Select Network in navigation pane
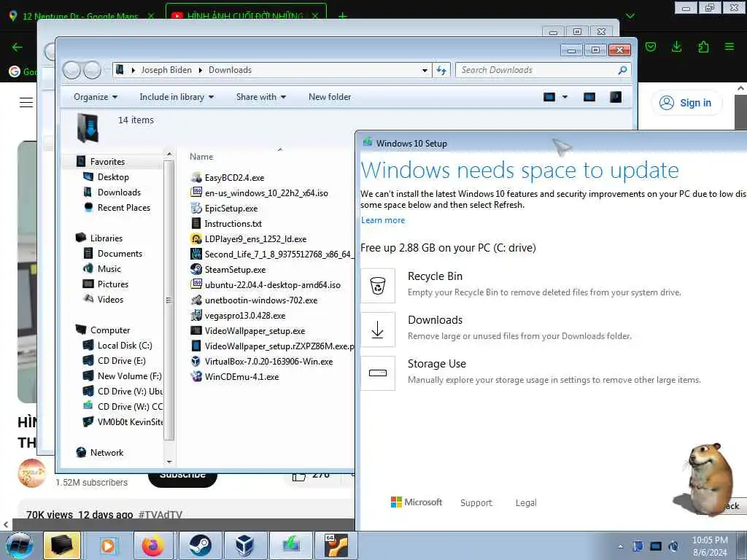Viewport: 747px width, 560px height. pyautogui.click(x=107, y=452)
